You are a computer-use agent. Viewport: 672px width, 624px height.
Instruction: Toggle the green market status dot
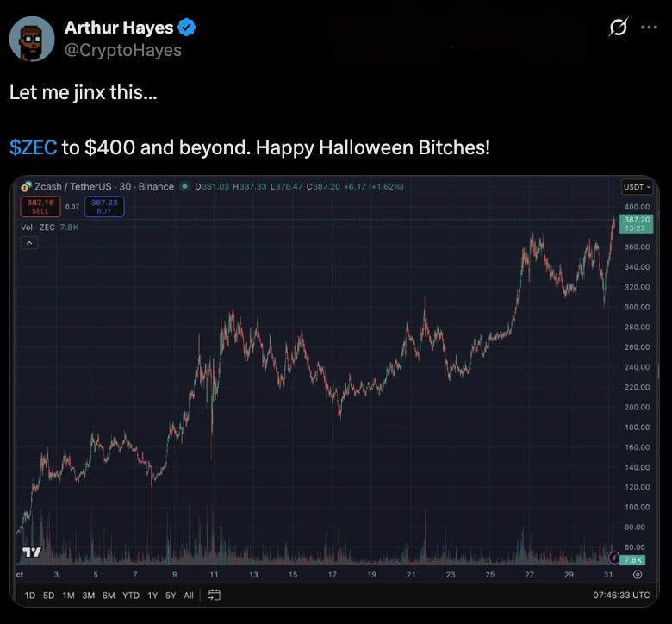pos(185,186)
